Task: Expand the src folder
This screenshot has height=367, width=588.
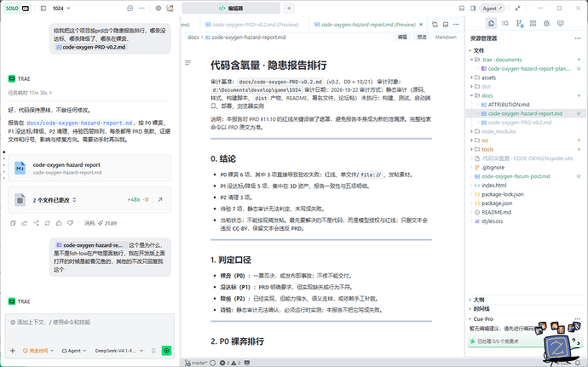Action: click(x=485, y=140)
